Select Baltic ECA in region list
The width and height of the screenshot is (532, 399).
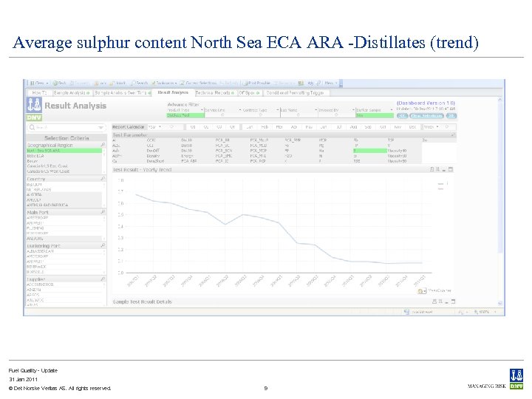pyautogui.click(x=64, y=156)
